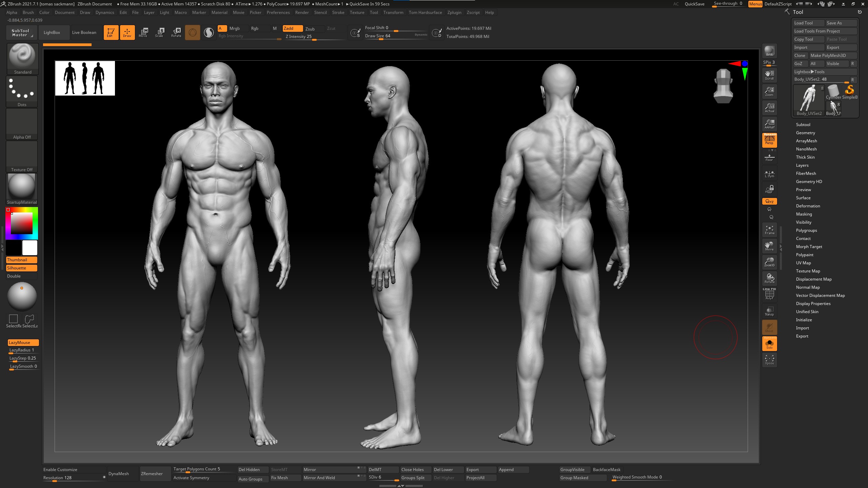Click the Make PolyMesh3D button
The height and width of the screenshot is (488, 868).
point(833,56)
